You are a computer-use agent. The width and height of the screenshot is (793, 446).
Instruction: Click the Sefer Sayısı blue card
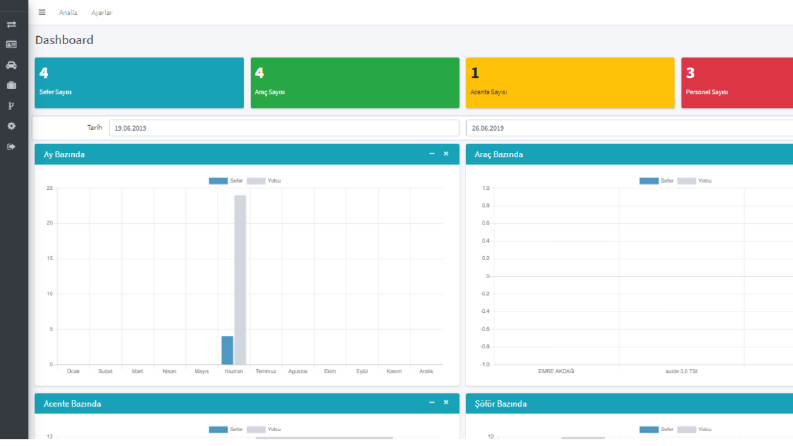coord(139,82)
